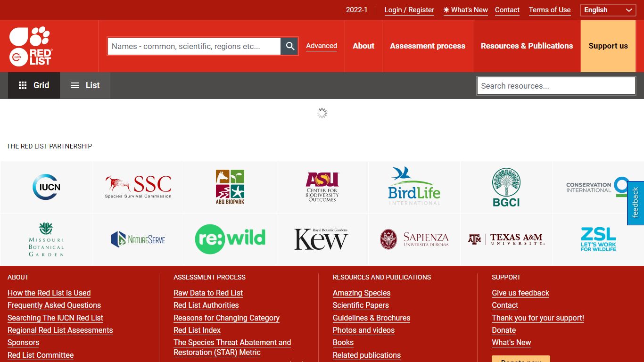Open Amazing Species link
The width and height of the screenshot is (644, 362).
coord(362,293)
